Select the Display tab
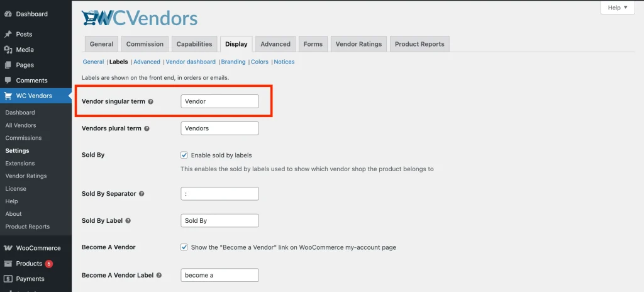This screenshot has height=292, width=644. (x=236, y=44)
